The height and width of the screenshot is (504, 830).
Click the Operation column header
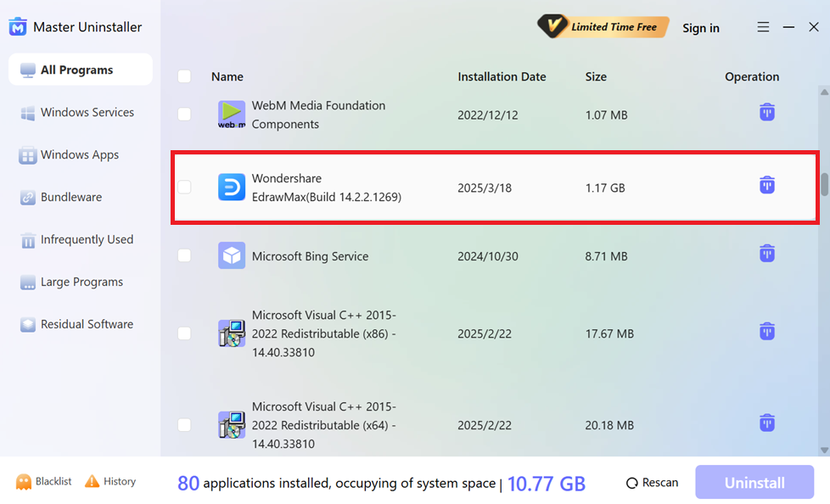pyautogui.click(x=752, y=76)
